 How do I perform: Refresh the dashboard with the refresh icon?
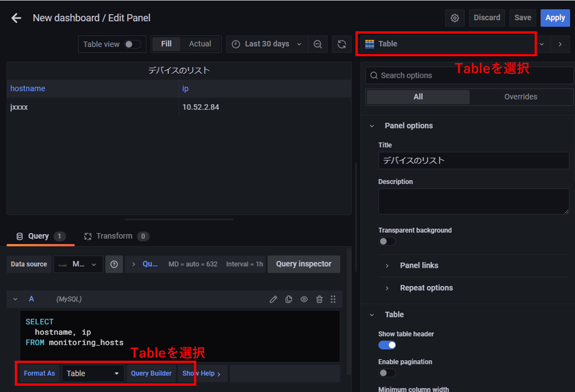click(x=342, y=44)
